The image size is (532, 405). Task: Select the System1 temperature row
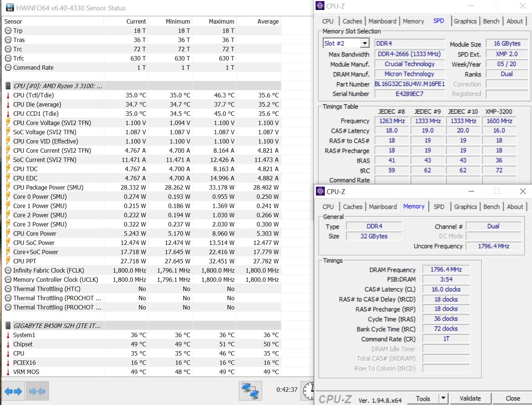[x=141, y=335]
